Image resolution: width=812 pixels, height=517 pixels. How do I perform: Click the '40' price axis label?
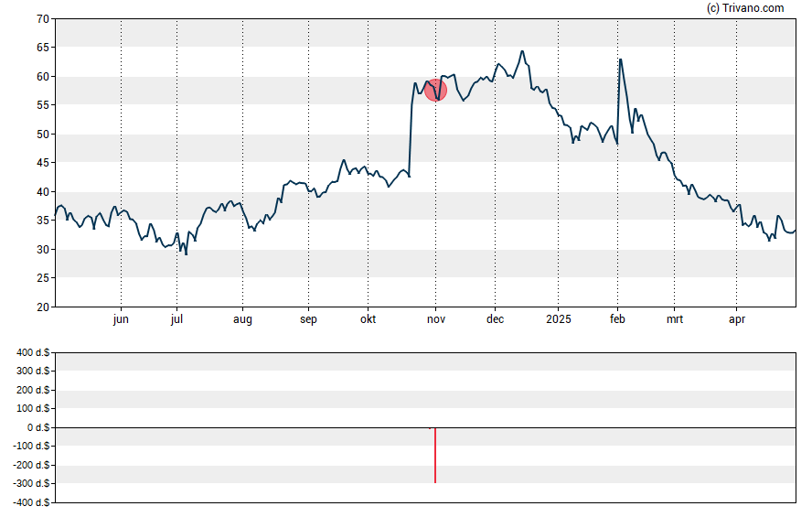[43, 191]
